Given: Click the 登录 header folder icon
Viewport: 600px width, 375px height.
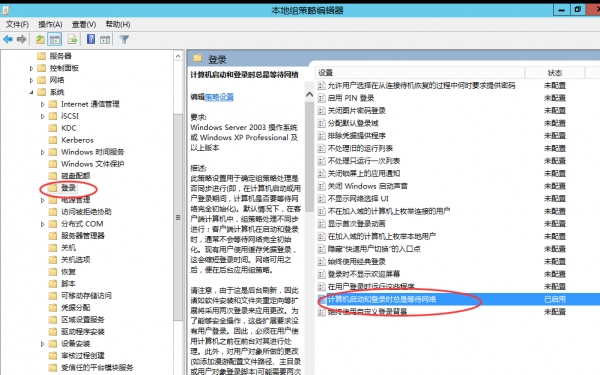Looking at the screenshot, I should coord(197,59).
